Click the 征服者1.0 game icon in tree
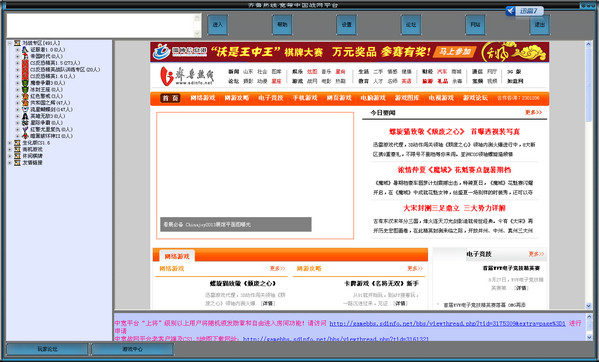 pyautogui.click(x=25, y=50)
